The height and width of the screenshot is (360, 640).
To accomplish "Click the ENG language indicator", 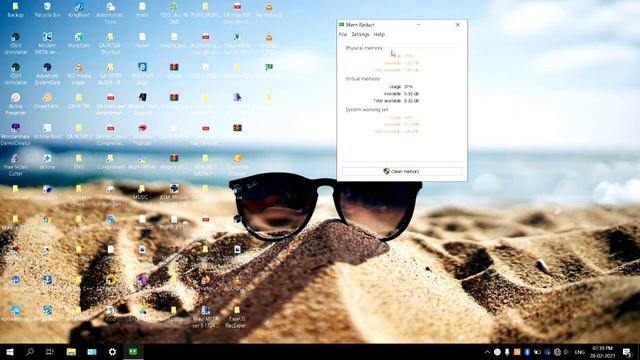I will point(580,352).
